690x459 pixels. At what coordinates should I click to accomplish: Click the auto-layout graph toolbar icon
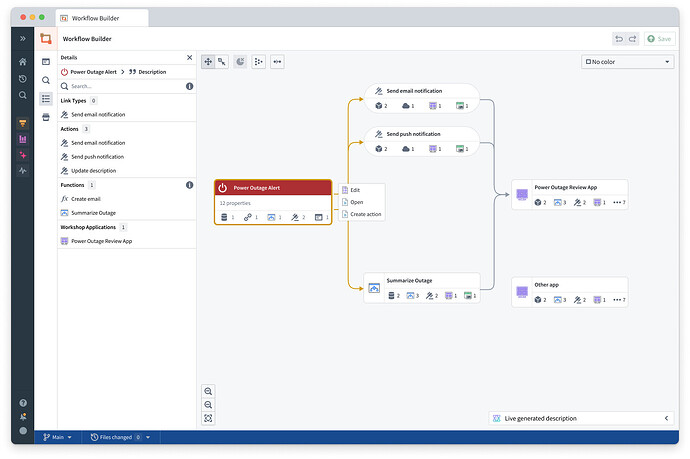[258, 62]
